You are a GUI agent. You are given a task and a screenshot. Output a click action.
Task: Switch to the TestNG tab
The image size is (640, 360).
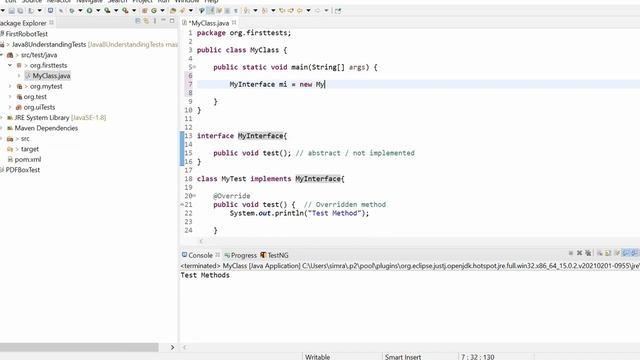tap(274, 255)
